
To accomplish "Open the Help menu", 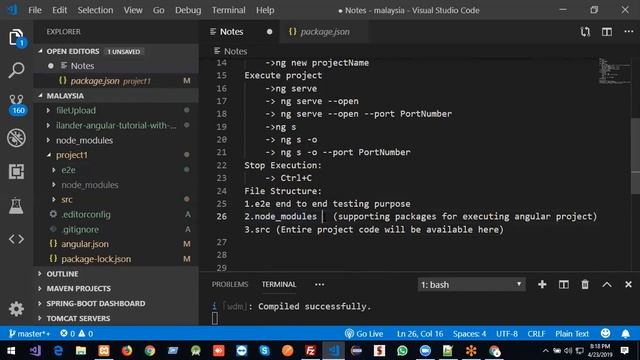I will [265, 10].
